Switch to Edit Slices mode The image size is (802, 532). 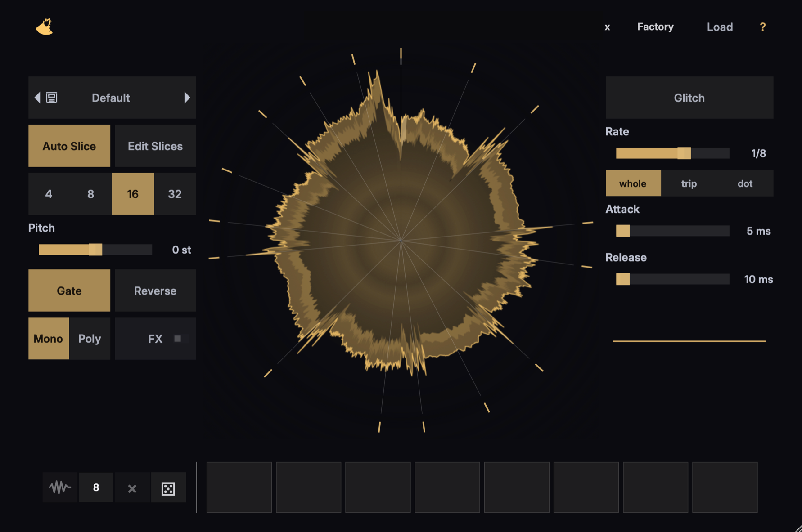point(155,146)
